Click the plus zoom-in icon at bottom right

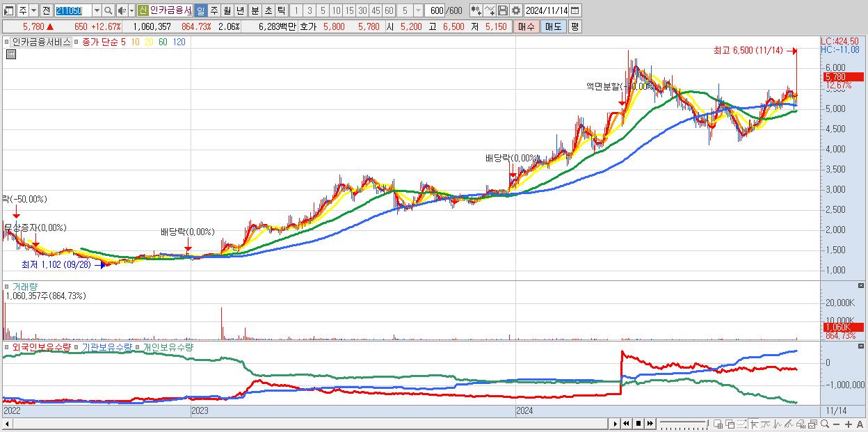click(849, 424)
